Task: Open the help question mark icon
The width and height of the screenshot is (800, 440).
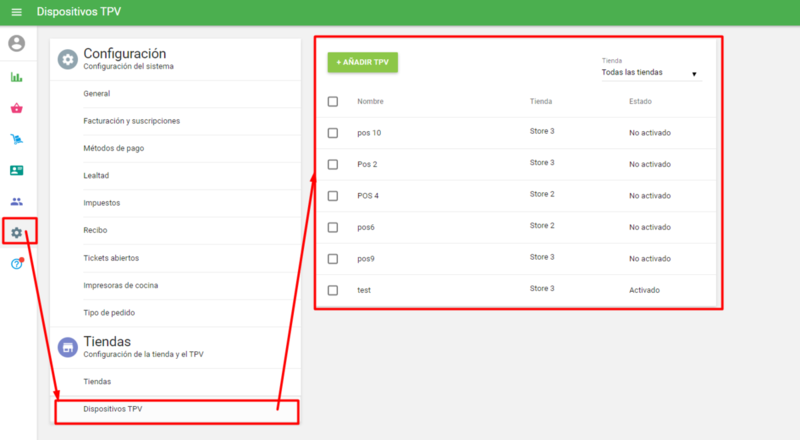Action: tap(16, 264)
